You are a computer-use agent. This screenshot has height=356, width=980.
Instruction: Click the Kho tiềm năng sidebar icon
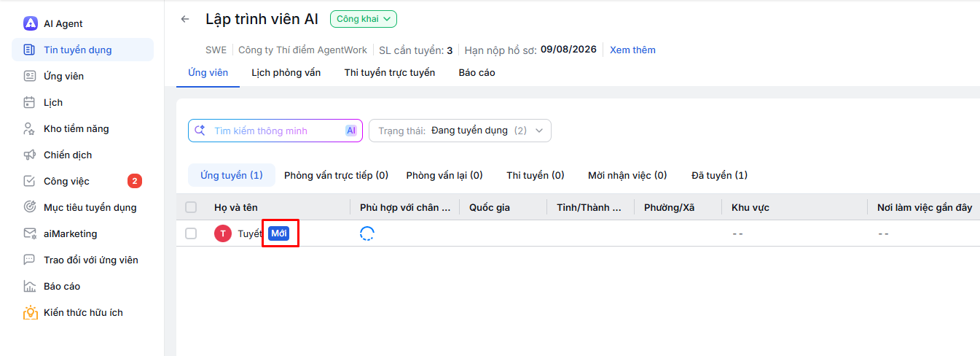pos(30,128)
